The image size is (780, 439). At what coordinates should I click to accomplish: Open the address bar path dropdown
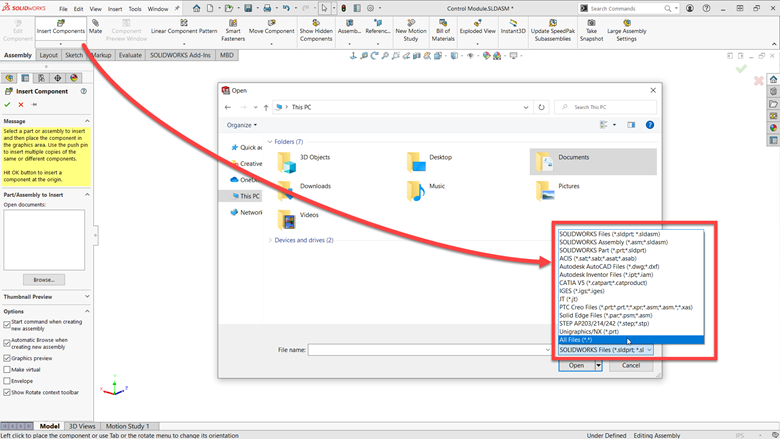point(526,107)
